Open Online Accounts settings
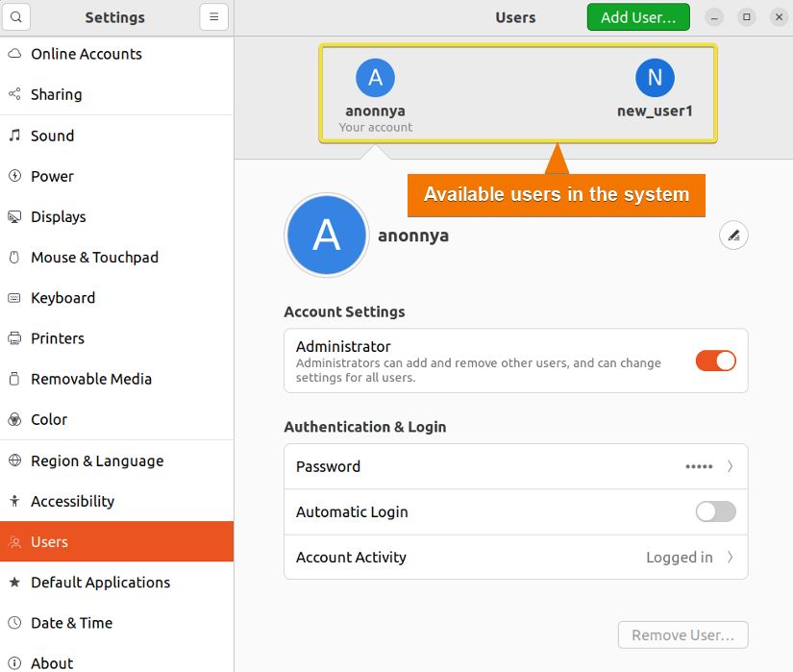 click(117, 54)
